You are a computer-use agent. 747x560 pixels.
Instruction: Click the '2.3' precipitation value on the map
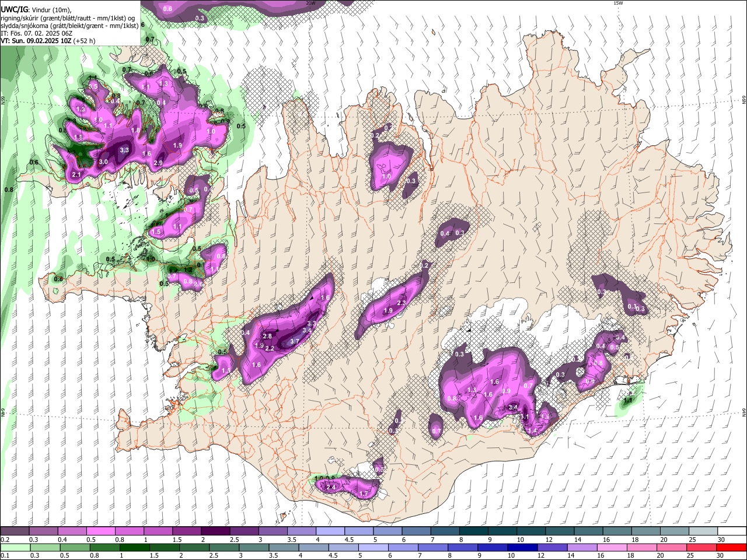pyautogui.click(x=402, y=303)
